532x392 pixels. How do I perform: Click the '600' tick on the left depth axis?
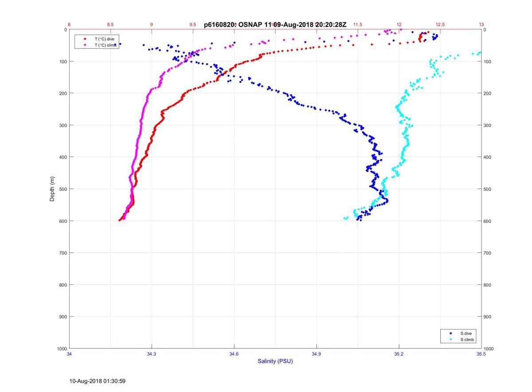coord(63,221)
